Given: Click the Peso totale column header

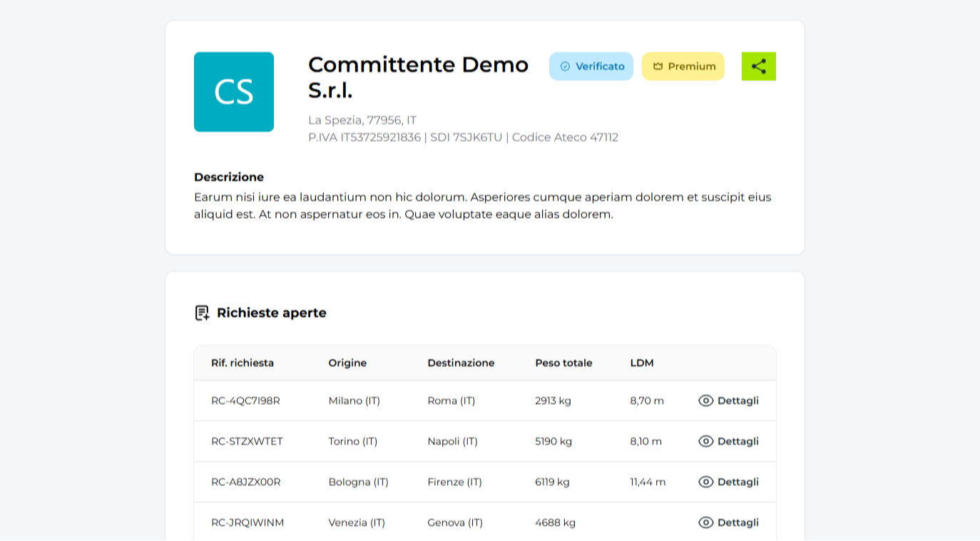Looking at the screenshot, I should pyautogui.click(x=563, y=363).
